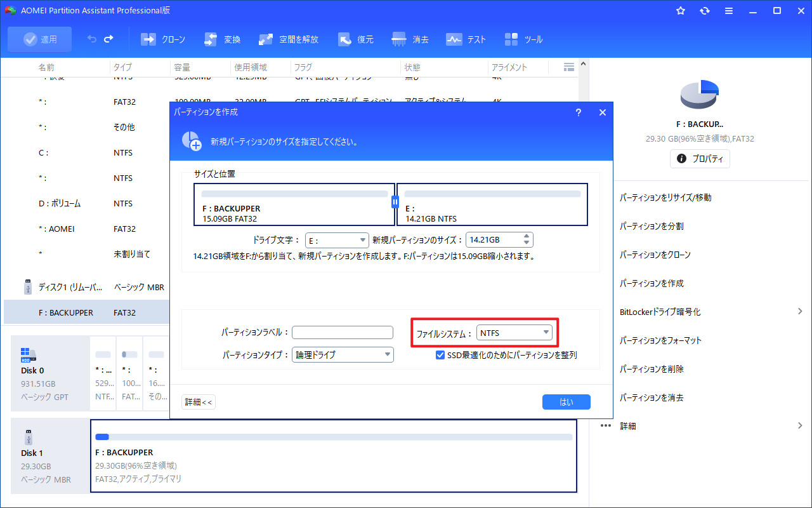Image resolution: width=812 pixels, height=508 pixels.
Task: Click Format Partition option in side panel
Action: pos(660,340)
